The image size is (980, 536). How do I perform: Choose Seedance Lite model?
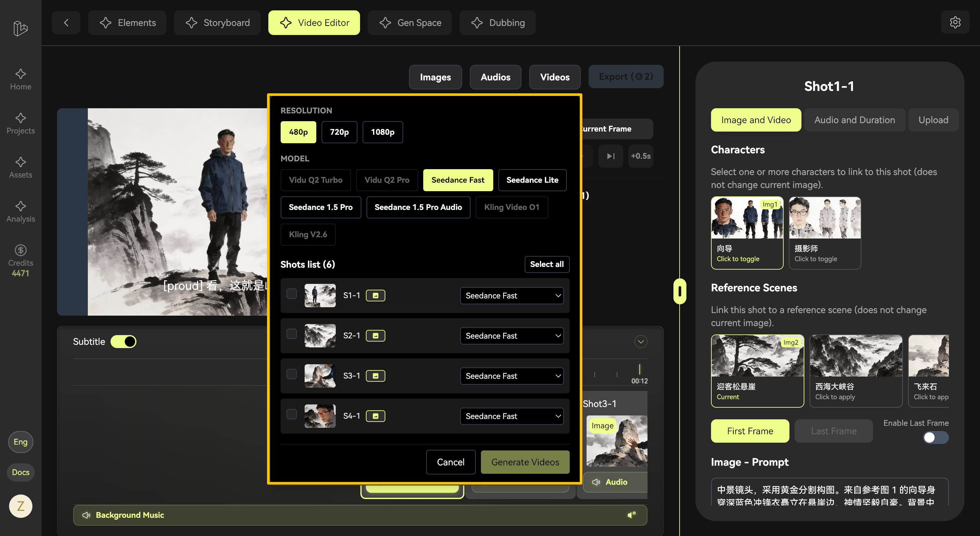coord(532,180)
